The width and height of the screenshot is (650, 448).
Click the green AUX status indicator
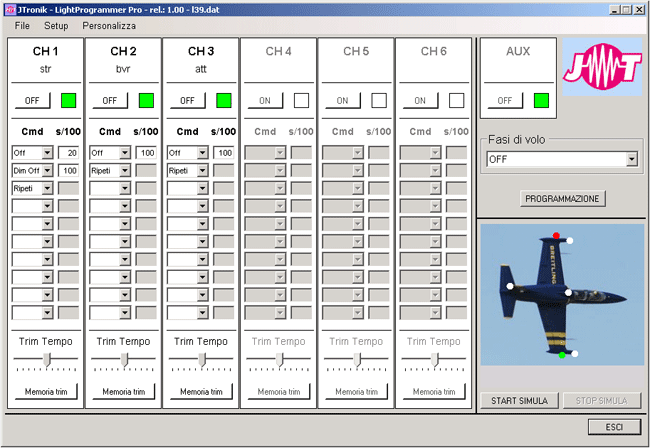coord(541,100)
